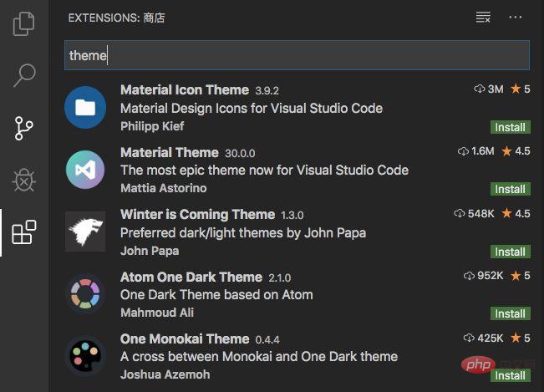Open the Source Control view icon

[x=23, y=128]
